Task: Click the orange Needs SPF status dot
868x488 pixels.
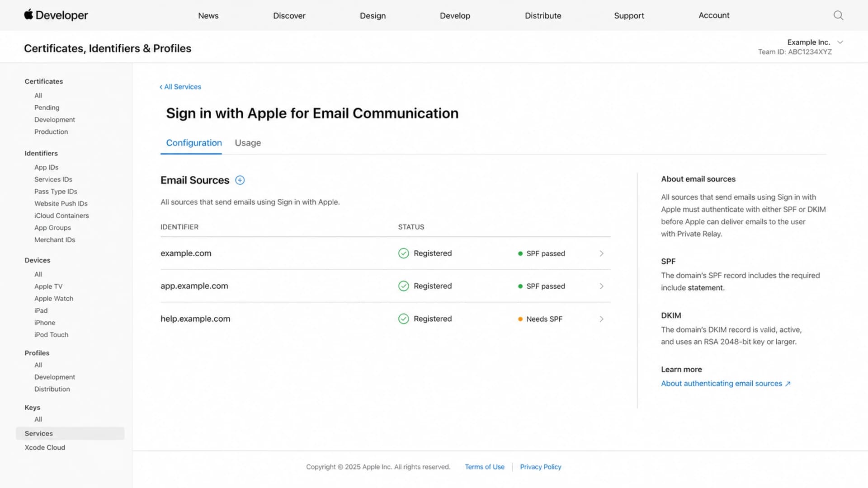Action: click(520, 319)
